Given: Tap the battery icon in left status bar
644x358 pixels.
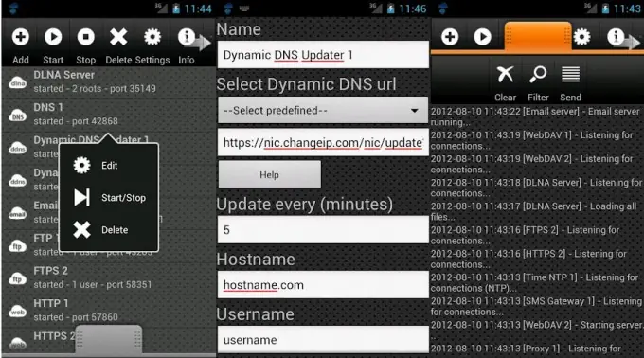Looking at the screenshot, I should [x=176, y=9].
